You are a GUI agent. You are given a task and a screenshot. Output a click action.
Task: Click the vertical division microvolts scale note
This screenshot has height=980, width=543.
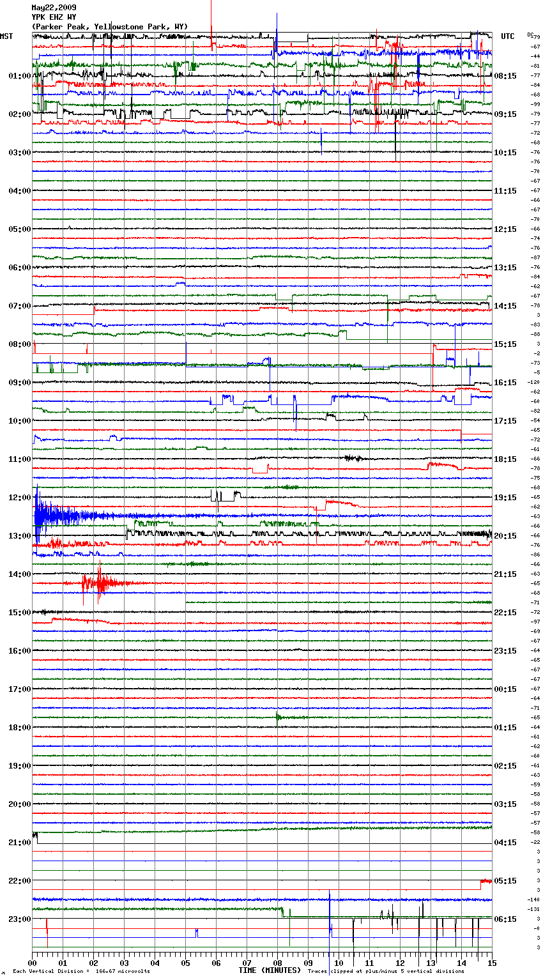[x=81, y=972]
